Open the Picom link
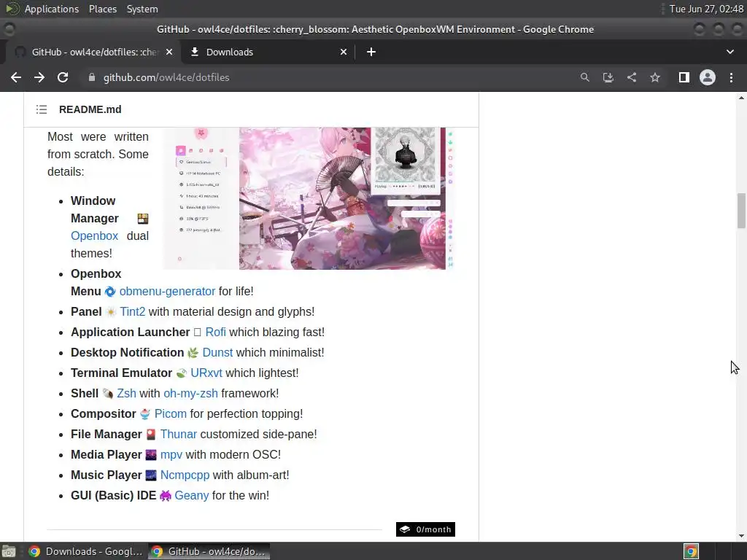Viewport: 747px width, 560px height. coord(171,414)
